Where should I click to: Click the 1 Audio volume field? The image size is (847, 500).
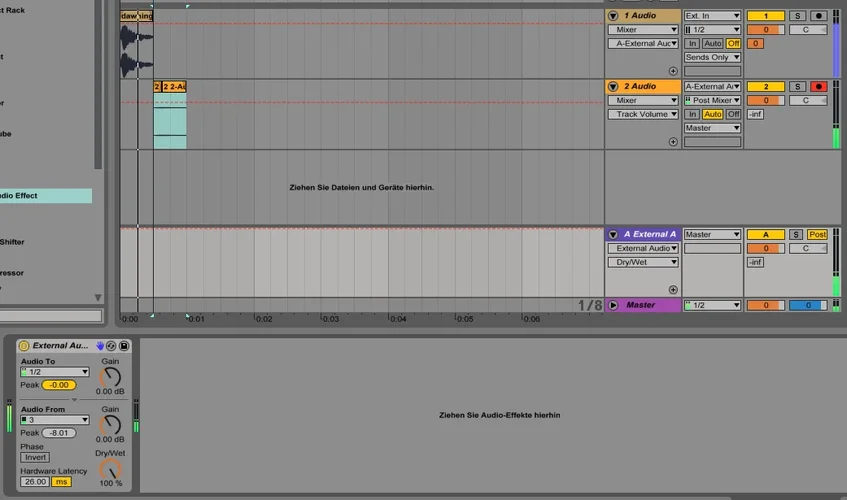(765, 30)
